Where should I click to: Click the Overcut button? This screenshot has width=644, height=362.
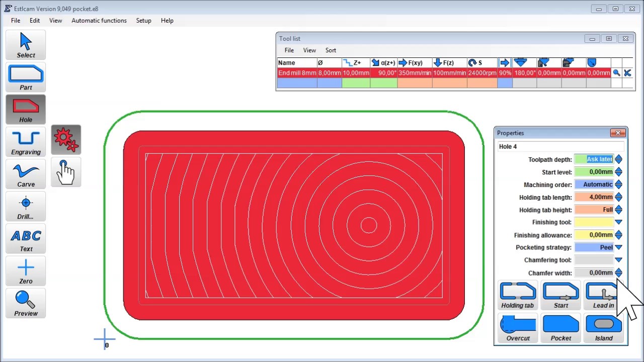pyautogui.click(x=518, y=328)
